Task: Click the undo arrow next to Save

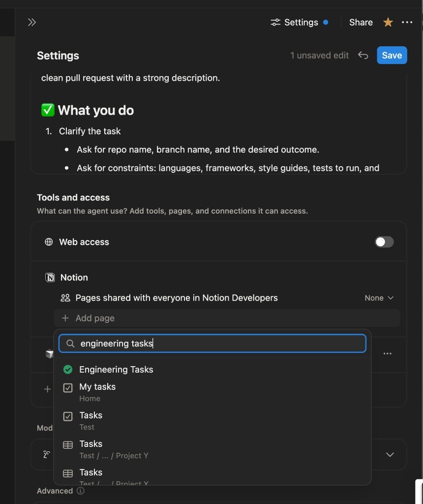Action: point(363,55)
